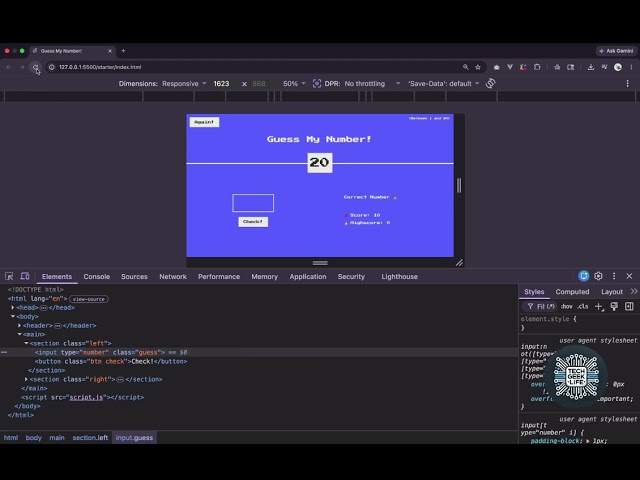Screen dimensions: 640x480
Task: Grab the viewport bottom resize handle
Action: (320, 263)
